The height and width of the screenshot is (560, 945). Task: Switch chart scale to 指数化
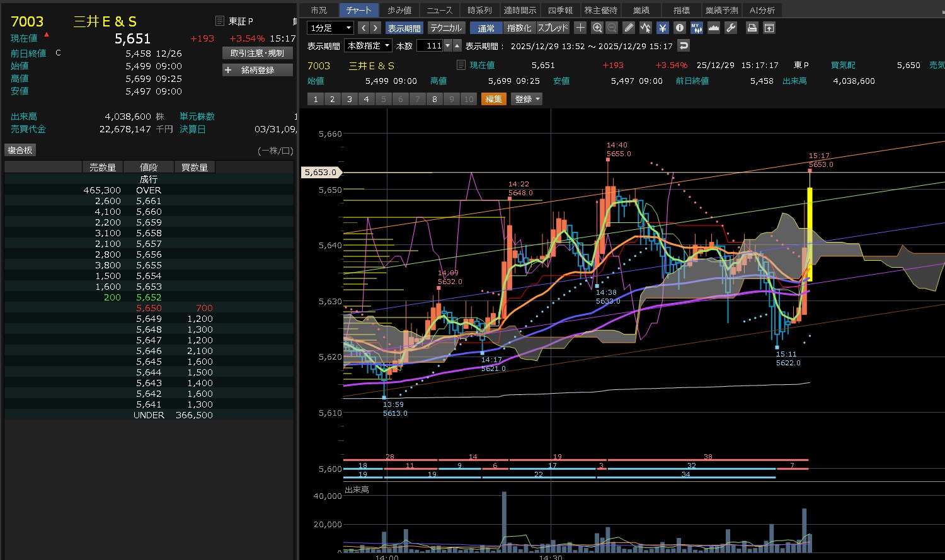click(519, 28)
